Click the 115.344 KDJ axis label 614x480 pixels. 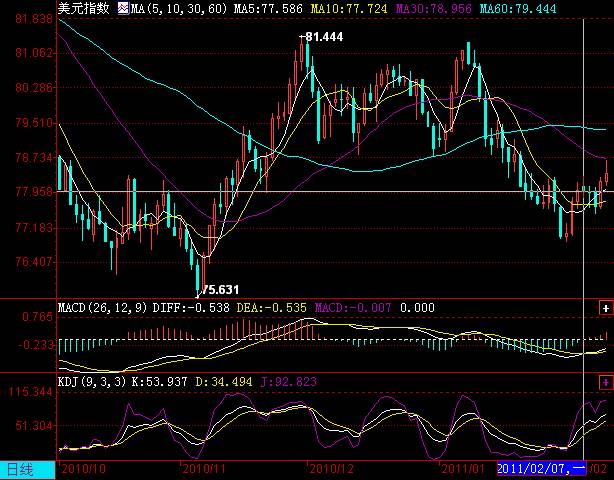[31, 392]
